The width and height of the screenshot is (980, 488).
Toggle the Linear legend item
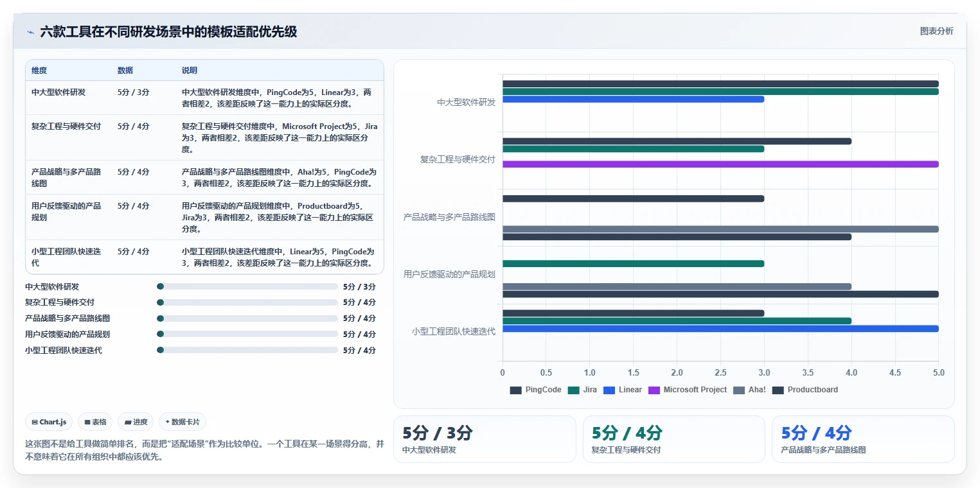point(623,390)
